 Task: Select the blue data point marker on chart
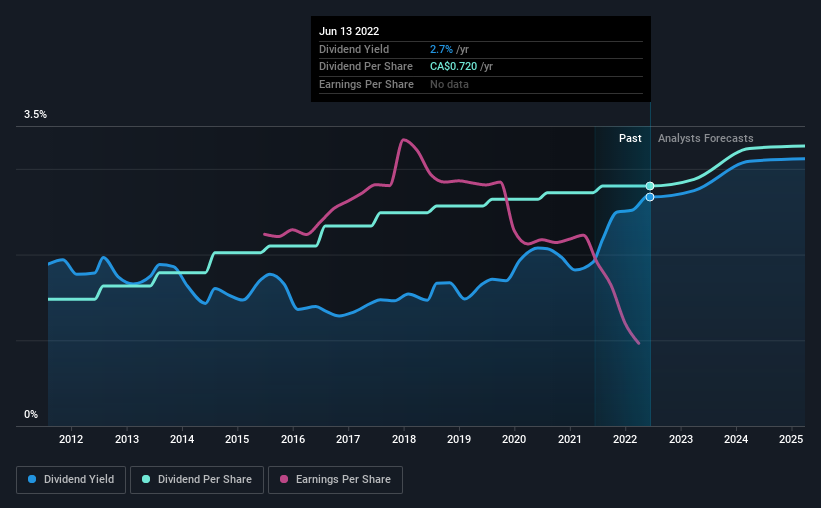pos(650,197)
